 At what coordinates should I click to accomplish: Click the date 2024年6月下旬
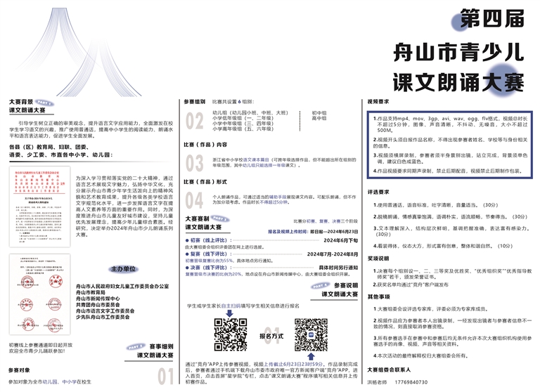340,240
